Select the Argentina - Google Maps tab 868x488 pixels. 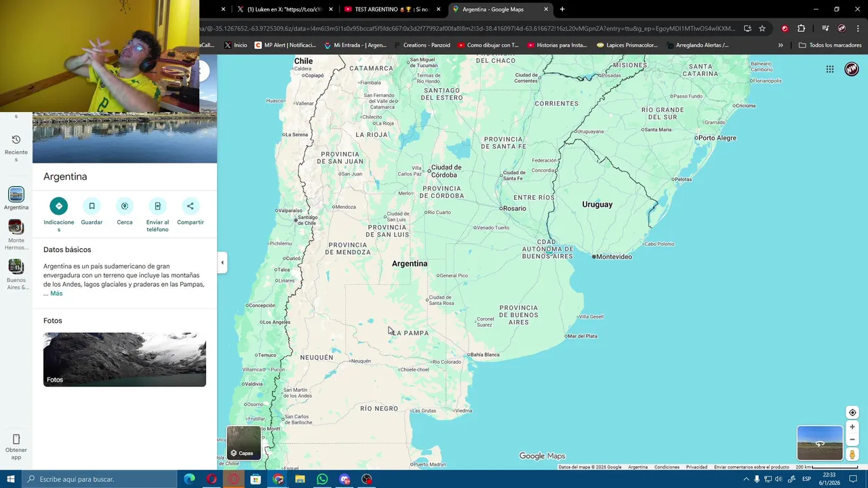500,9
